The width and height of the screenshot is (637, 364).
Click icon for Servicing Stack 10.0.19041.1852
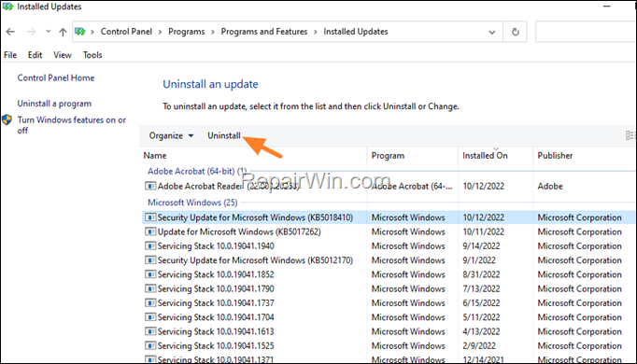150,274
